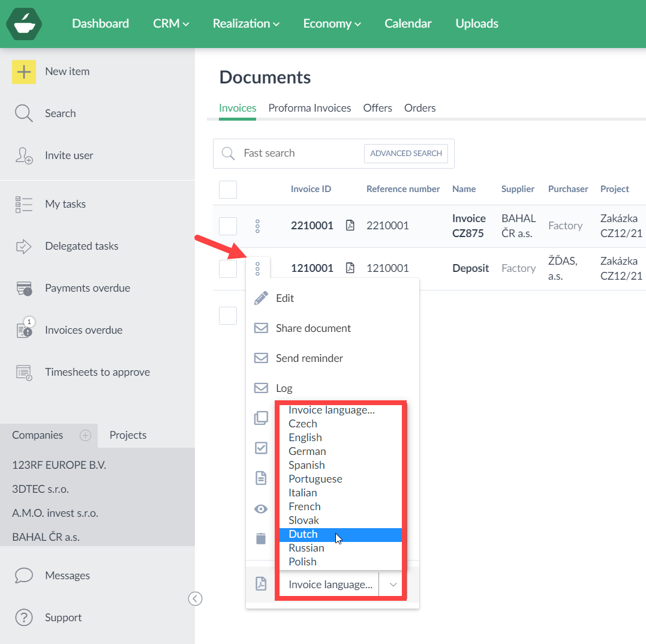Open BAHAL ČR a.s. in companies list

[46, 537]
